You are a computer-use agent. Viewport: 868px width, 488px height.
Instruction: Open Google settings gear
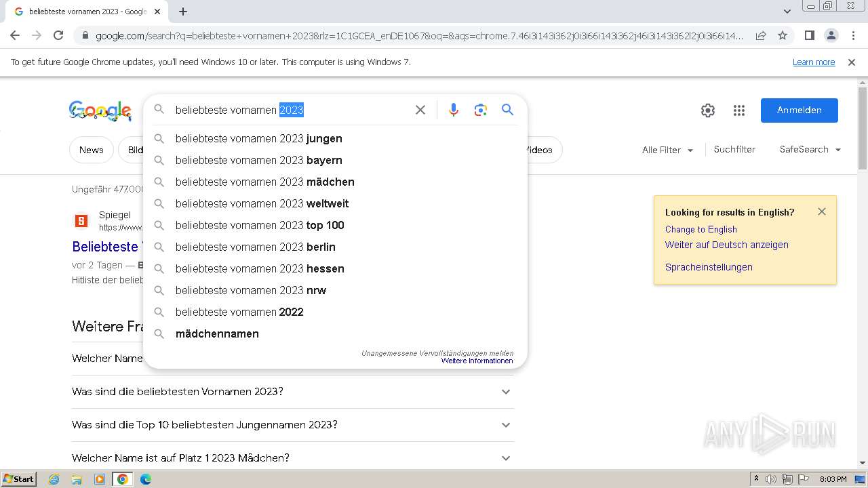[708, 110]
